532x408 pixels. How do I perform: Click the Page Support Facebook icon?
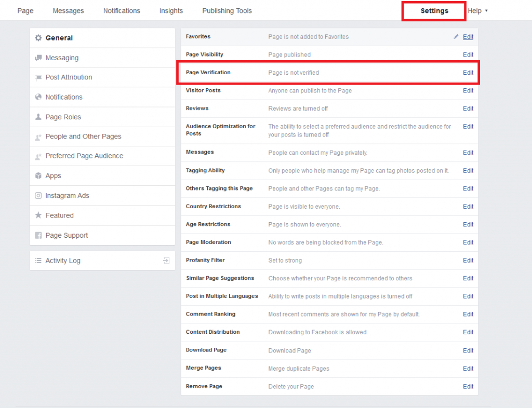[x=38, y=236]
